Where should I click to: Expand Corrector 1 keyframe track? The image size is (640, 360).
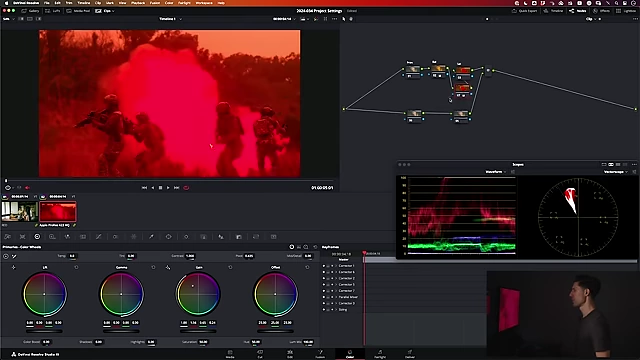click(336, 266)
